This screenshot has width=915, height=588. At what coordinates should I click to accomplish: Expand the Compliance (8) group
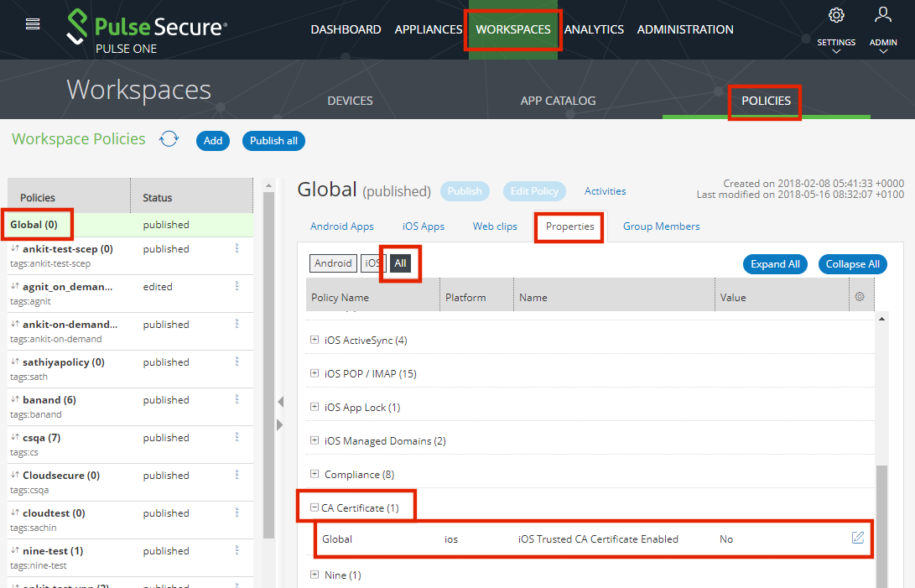coord(315,474)
